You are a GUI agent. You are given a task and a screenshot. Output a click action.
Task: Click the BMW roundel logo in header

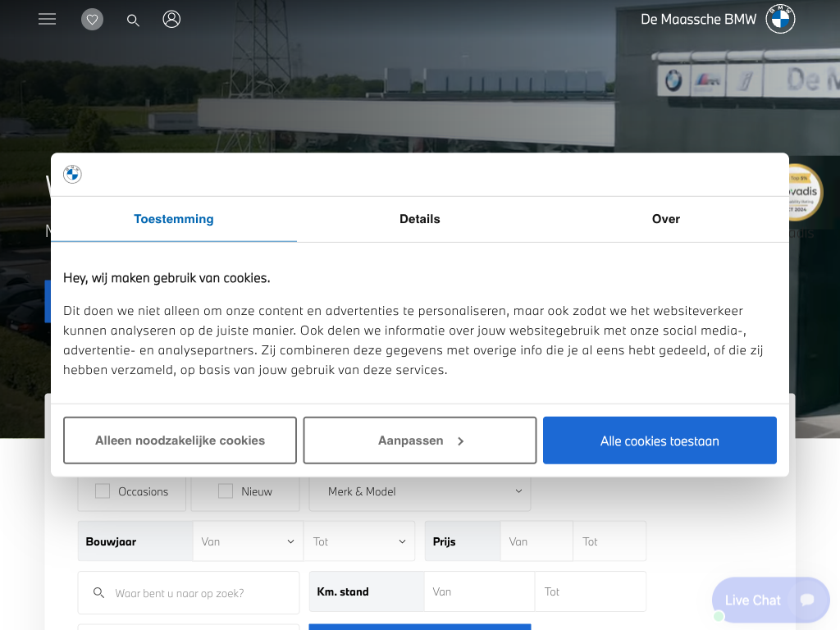780,19
